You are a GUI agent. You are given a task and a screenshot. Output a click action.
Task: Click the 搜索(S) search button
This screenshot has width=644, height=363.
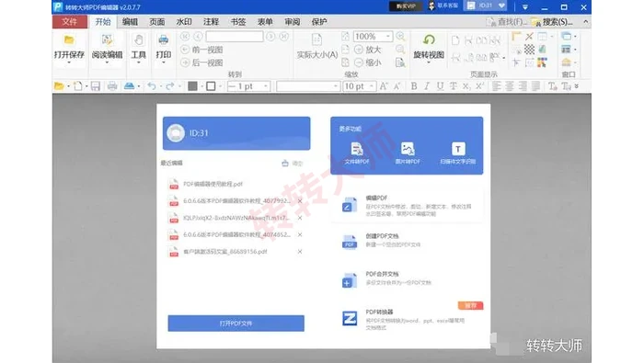(x=552, y=22)
